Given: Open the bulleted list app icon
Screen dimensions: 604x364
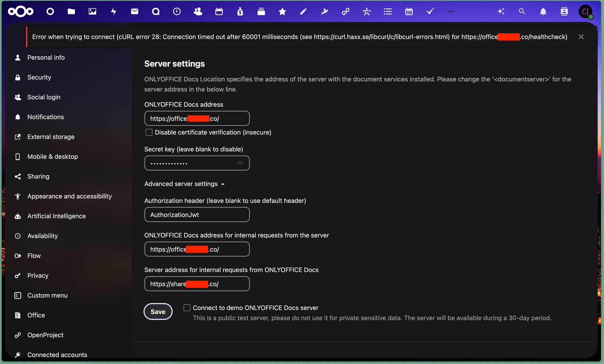Looking at the screenshot, I should coord(388,12).
